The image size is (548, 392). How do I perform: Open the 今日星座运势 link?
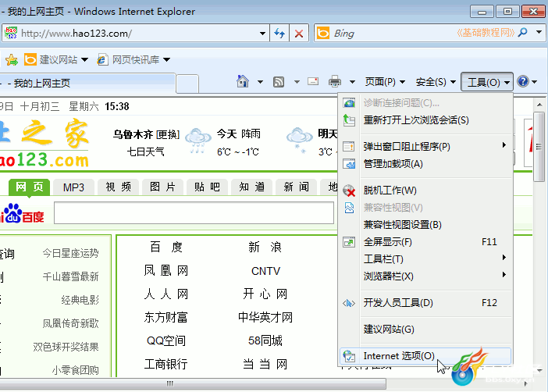click(70, 253)
